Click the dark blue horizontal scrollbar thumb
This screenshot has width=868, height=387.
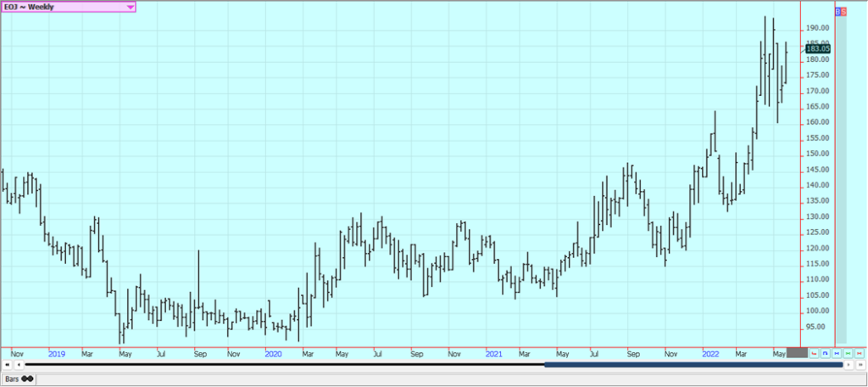pyautogui.click(x=693, y=365)
